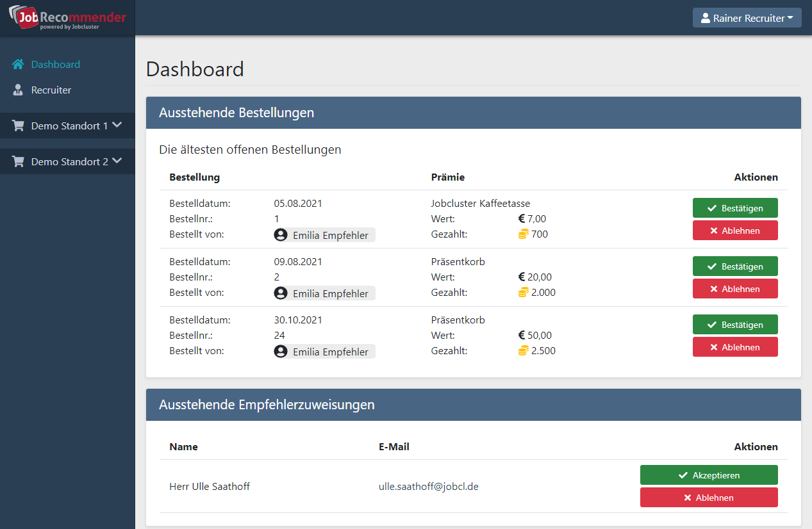The height and width of the screenshot is (529, 812).
Task: Click avatar icon in order 1's Emilia Empfehler badge
Action: coord(281,235)
